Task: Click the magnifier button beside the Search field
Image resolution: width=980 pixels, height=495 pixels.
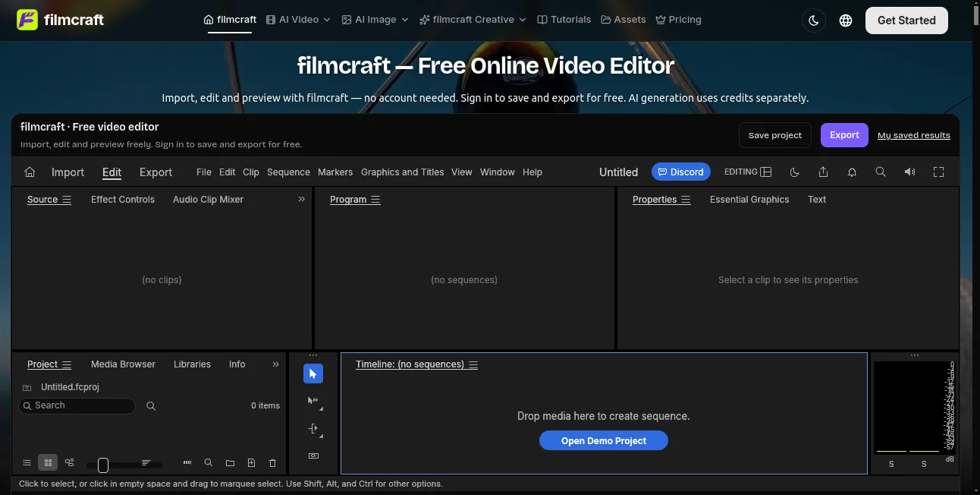Action: [151, 406]
